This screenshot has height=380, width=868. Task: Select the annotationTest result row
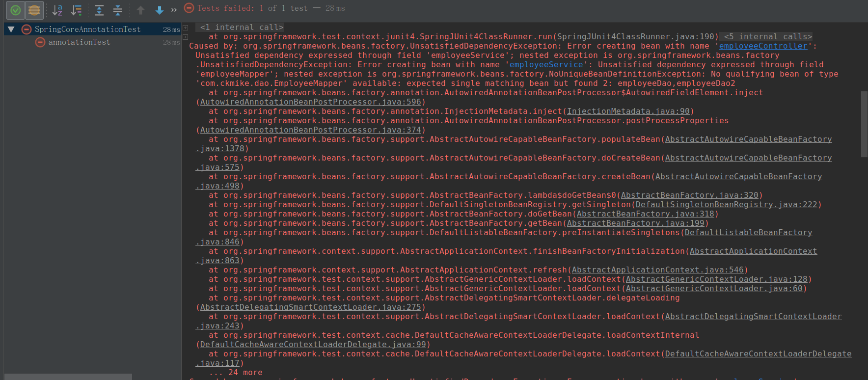[93, 42]
